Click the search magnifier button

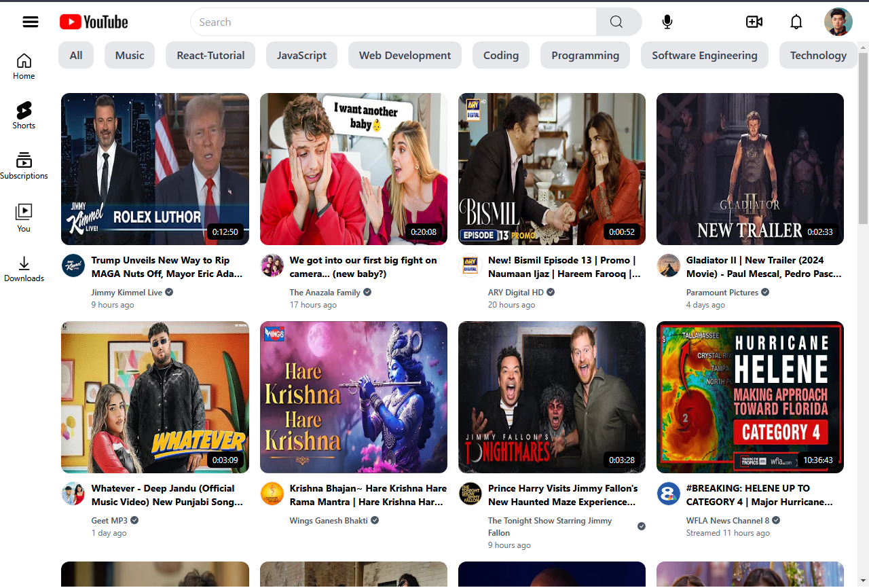616,22
